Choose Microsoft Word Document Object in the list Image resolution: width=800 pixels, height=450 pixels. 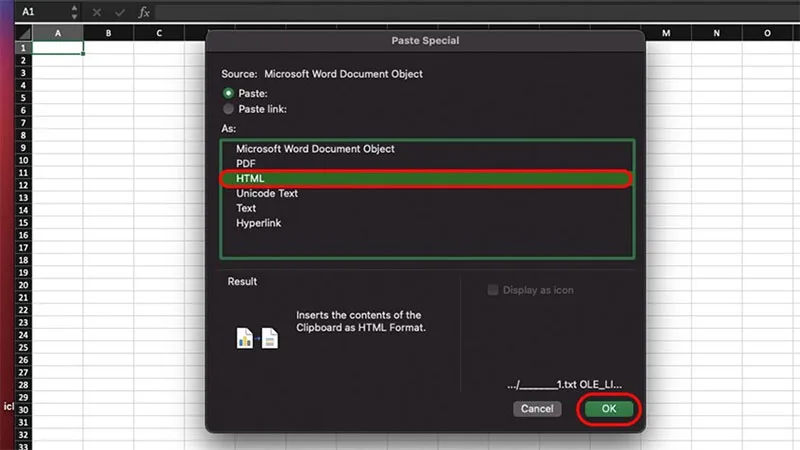pyautogui.click(x=428, y=149)
